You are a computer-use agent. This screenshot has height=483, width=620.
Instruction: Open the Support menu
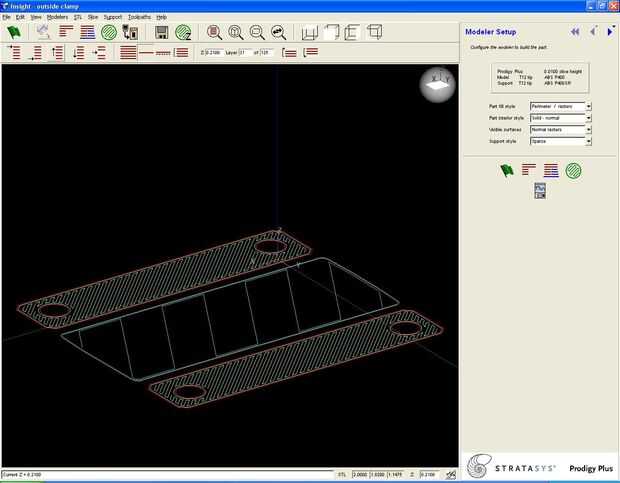pos(113,17)
